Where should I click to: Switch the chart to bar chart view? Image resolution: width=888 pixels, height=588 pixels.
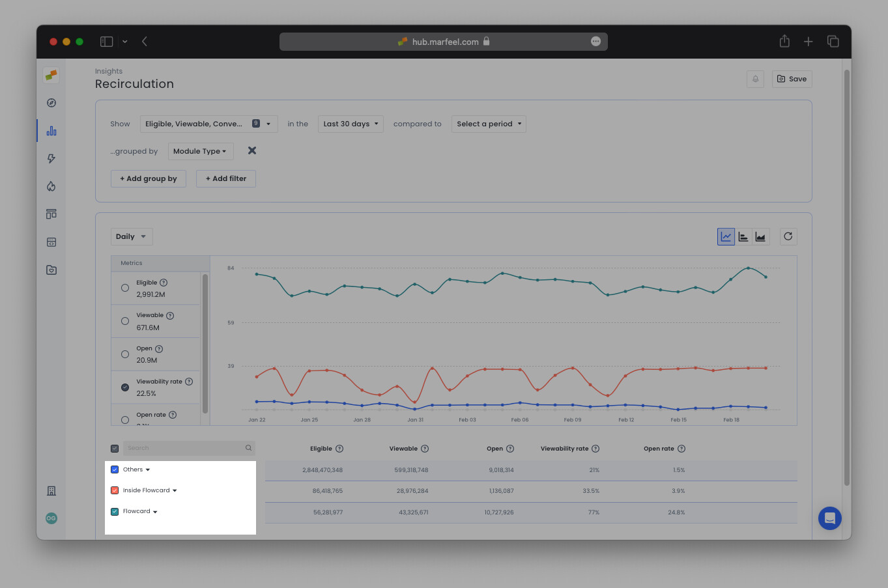pyautogui.click(x=743, y=236)
